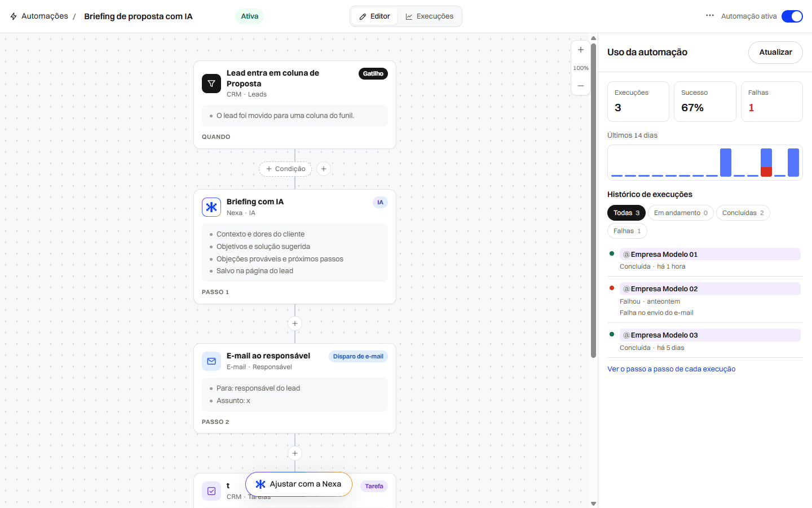Add a step after Briefing com IA
This screenshot has width=812, height=508.
point(295,323)
